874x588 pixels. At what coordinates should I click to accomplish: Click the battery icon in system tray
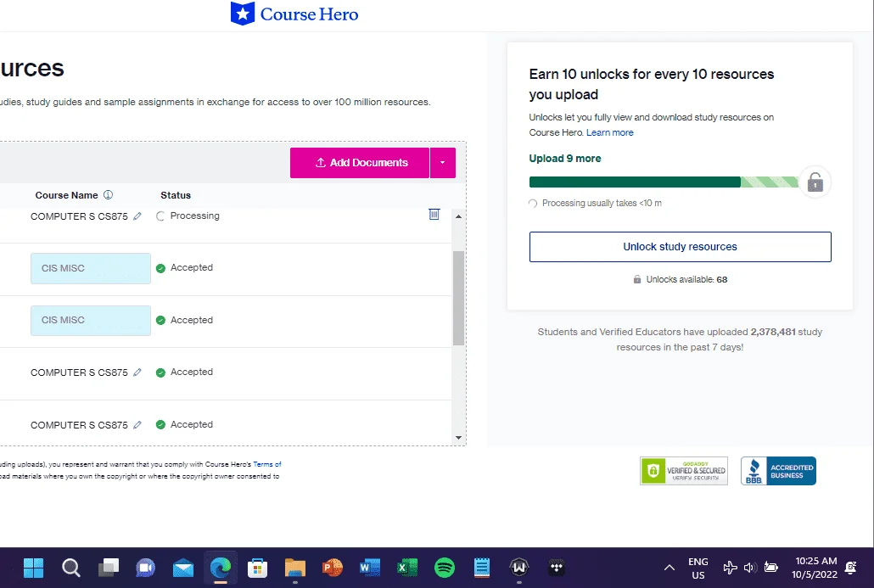tap(770, 568)
